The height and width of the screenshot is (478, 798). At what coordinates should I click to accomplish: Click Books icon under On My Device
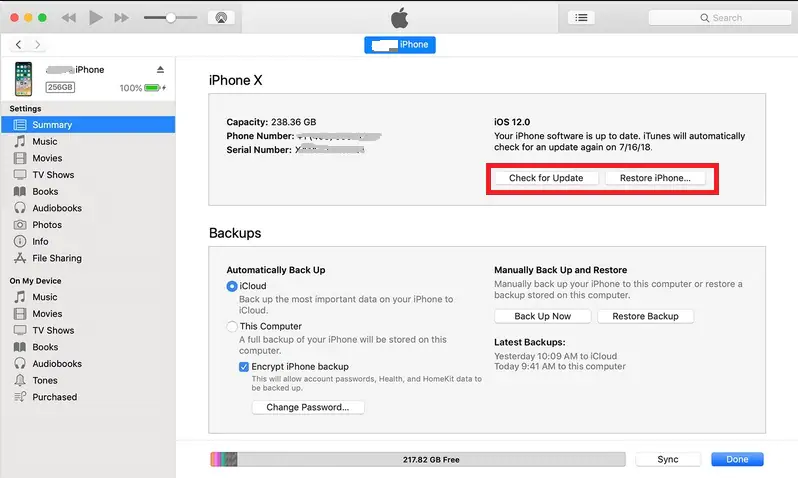pos(20,347)
